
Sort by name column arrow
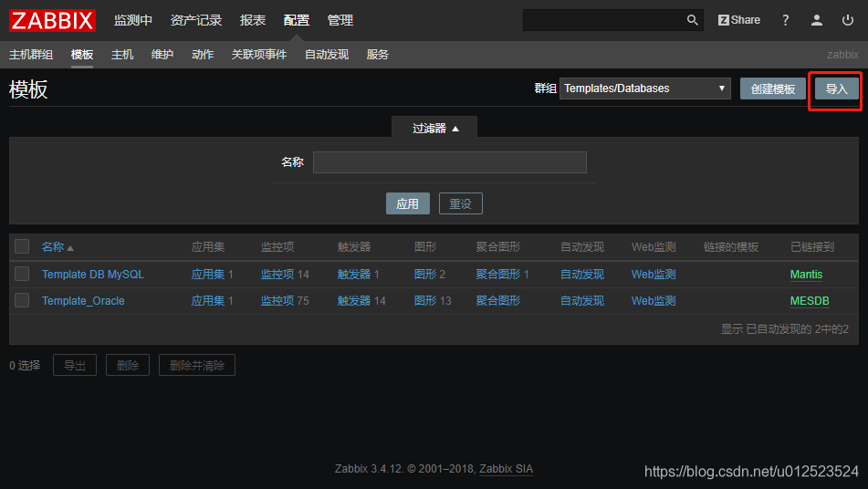click(70, 248)
